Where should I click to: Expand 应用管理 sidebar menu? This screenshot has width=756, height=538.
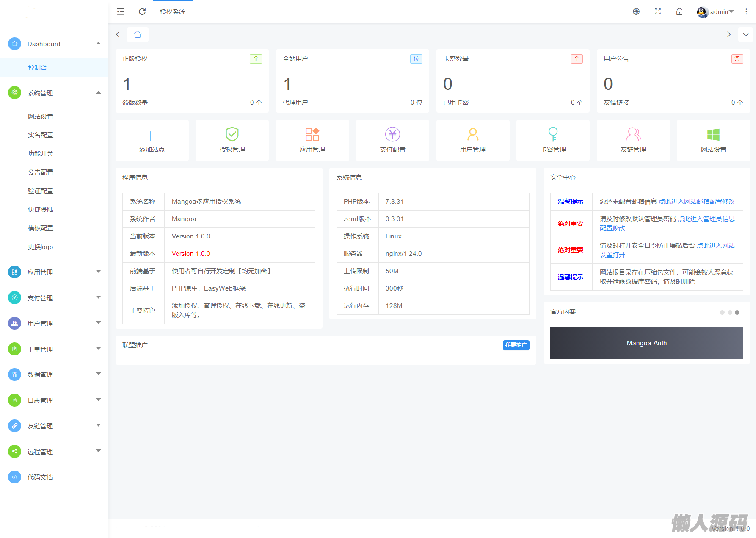coord(54,272)
